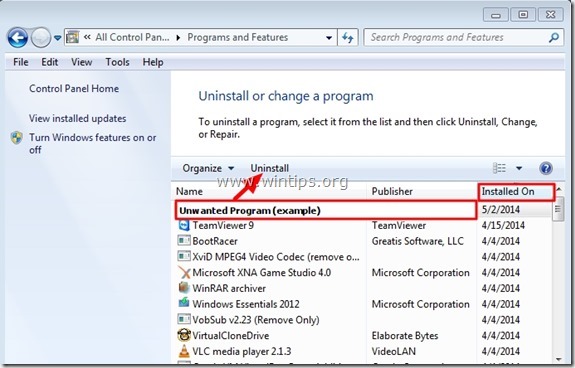
Task: Click Turn Windows features on or off
Action: point(92,144)
